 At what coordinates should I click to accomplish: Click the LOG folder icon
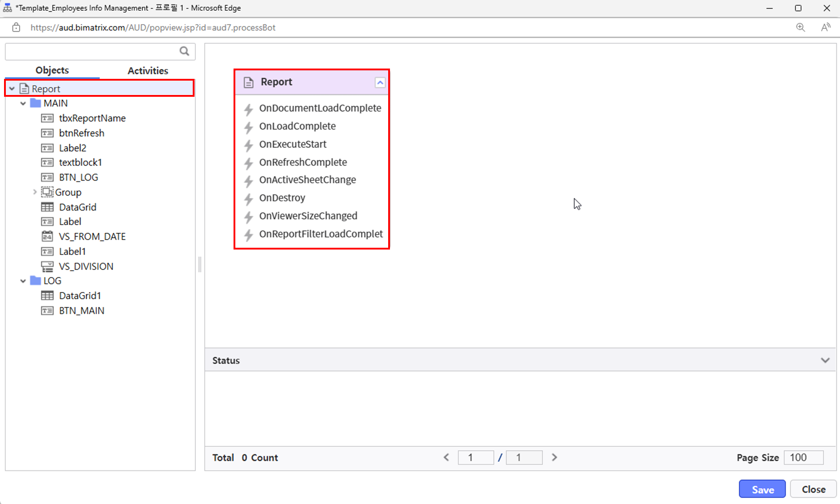click(x=35, y=281)
